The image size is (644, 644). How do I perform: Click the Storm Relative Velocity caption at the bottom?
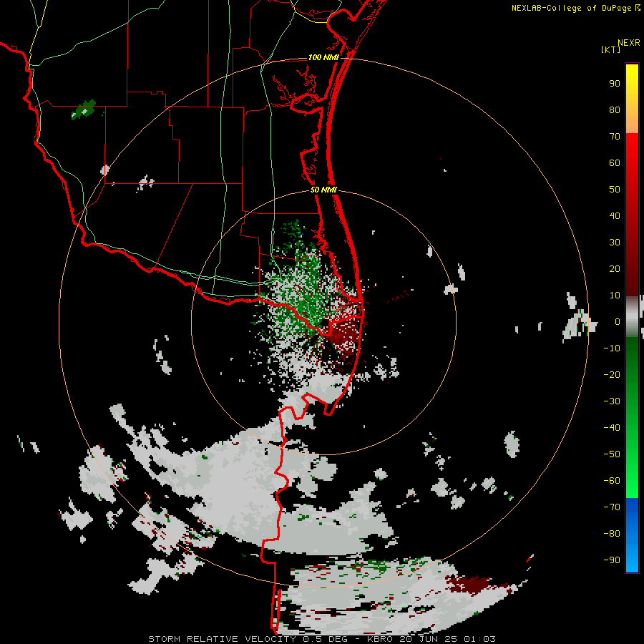tap(321, 639)
